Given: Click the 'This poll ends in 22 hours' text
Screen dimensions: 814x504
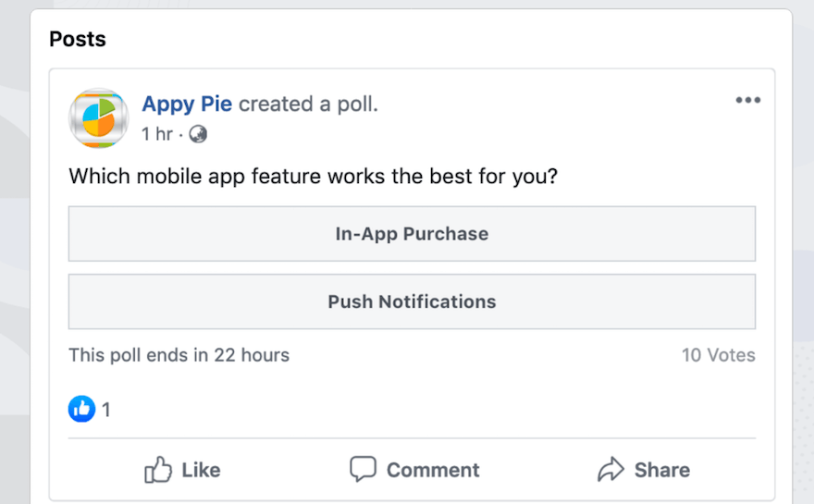Looking at the screenshot, I should pyautogui.click(x=179, y=355).
